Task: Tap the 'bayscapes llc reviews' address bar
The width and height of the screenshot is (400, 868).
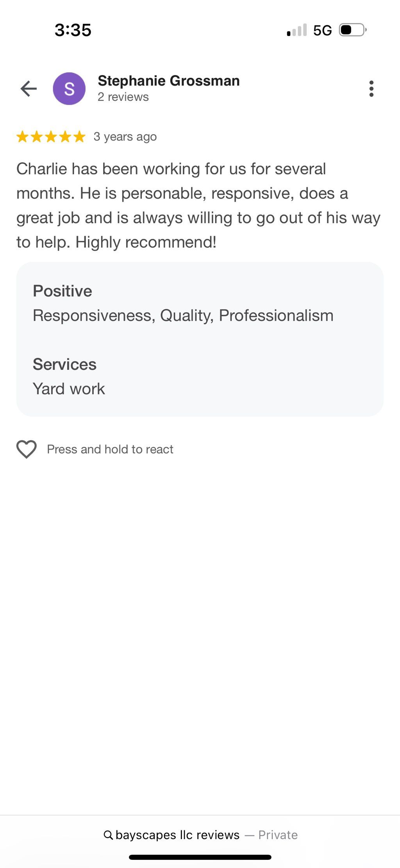Action: 200,835
